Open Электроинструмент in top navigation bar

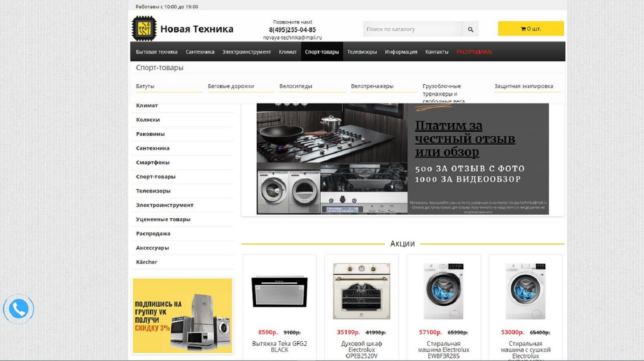point(247,52)
